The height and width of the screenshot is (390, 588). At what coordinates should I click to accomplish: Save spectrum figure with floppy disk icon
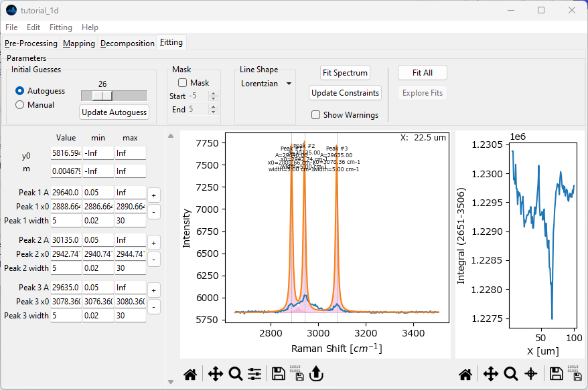coord(279,374)
